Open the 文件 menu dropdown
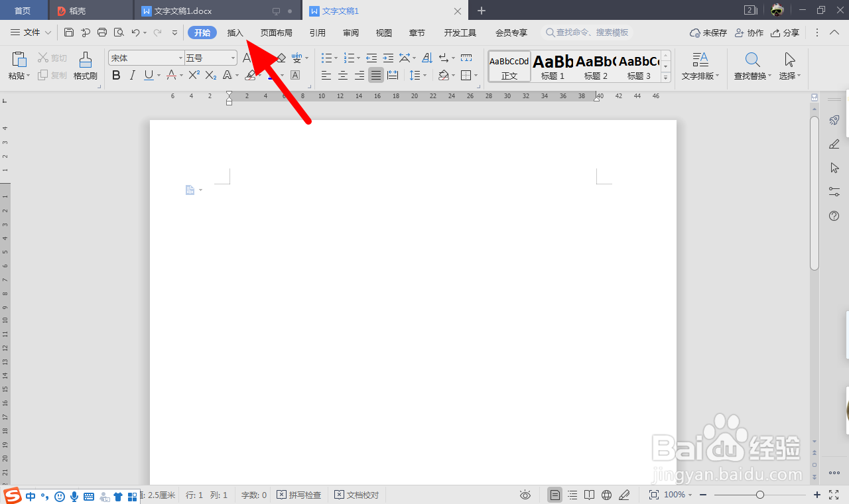The height and width of the screenshot is (504, 849). pyautogui.click(x=31, y=32)
